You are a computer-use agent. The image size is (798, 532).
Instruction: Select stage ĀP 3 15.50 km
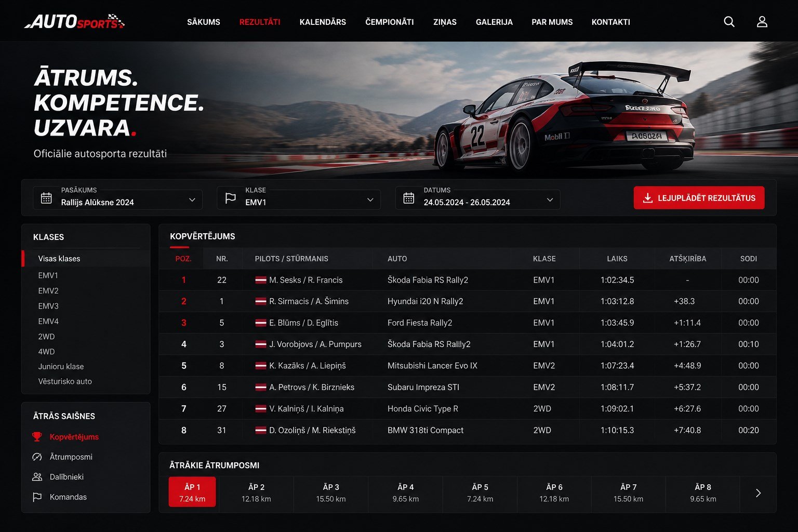click(x=331, y=493)
